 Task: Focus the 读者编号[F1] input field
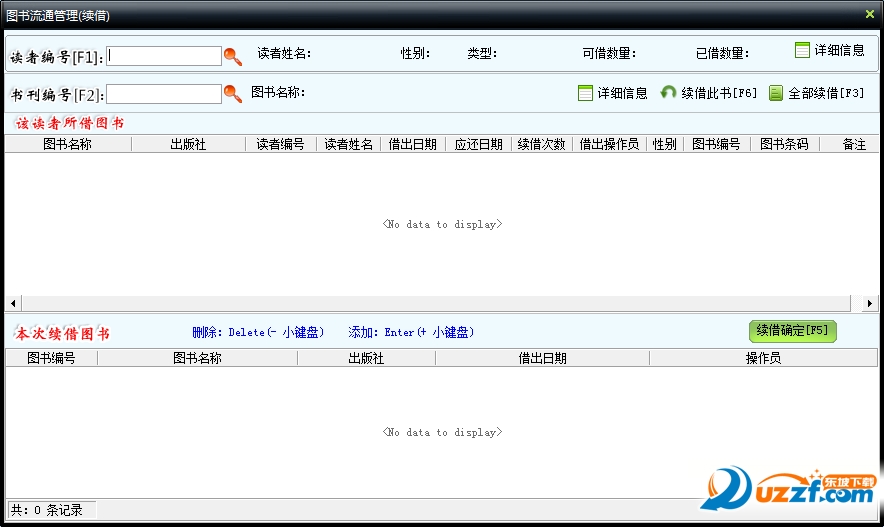coord(164,56)
